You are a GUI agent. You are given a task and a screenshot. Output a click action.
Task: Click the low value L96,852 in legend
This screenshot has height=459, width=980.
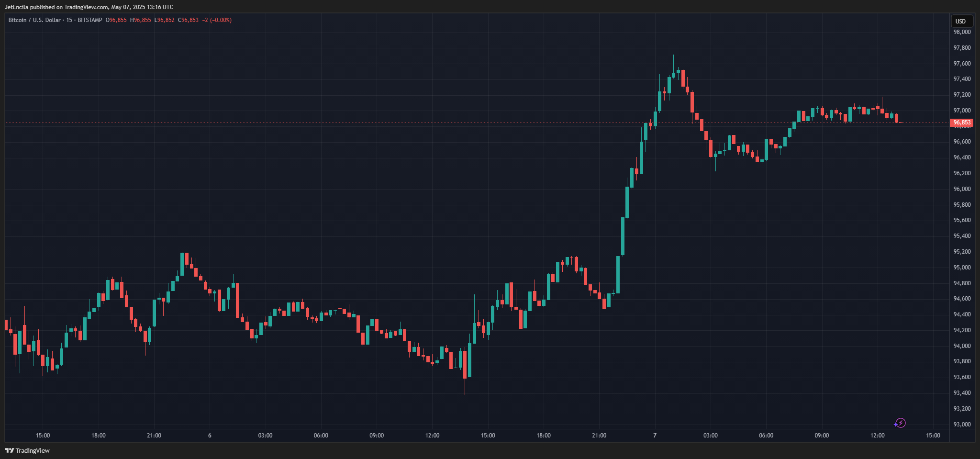[164, 20]
